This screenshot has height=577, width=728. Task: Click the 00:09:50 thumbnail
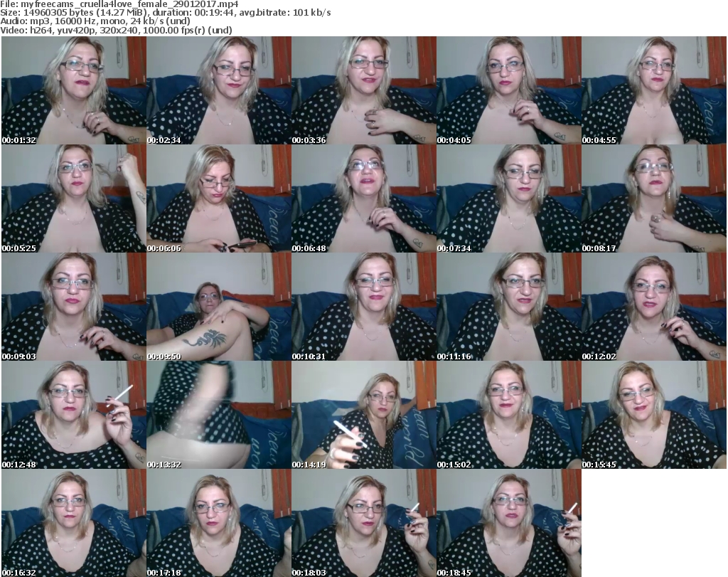[x=218, y=307]
